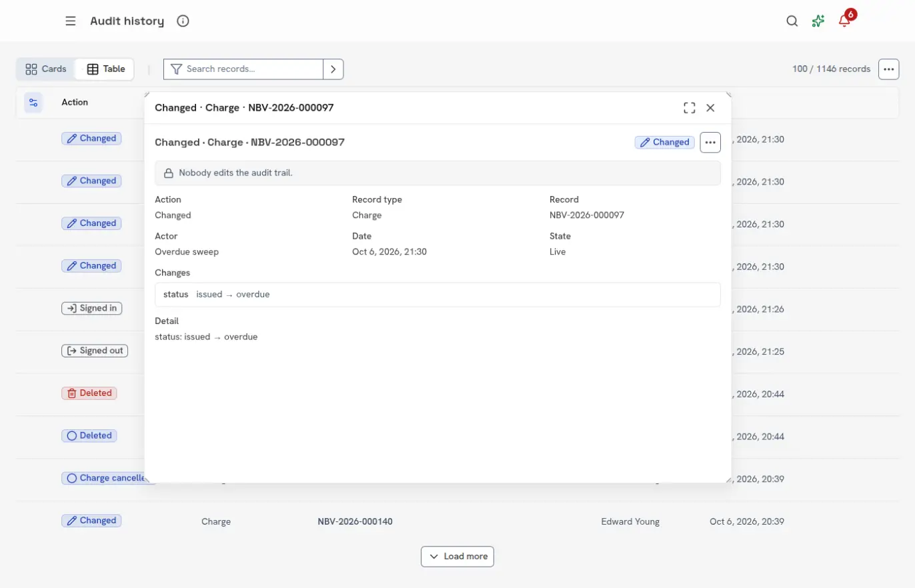Screen dimensions: 915x588
Task: Click the 100 / 1146 records count
Action: pos(831,69)
